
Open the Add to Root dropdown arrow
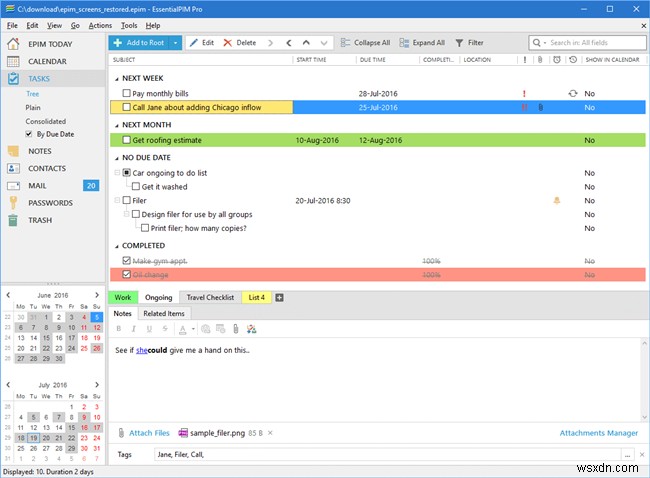tap(175, 43)
